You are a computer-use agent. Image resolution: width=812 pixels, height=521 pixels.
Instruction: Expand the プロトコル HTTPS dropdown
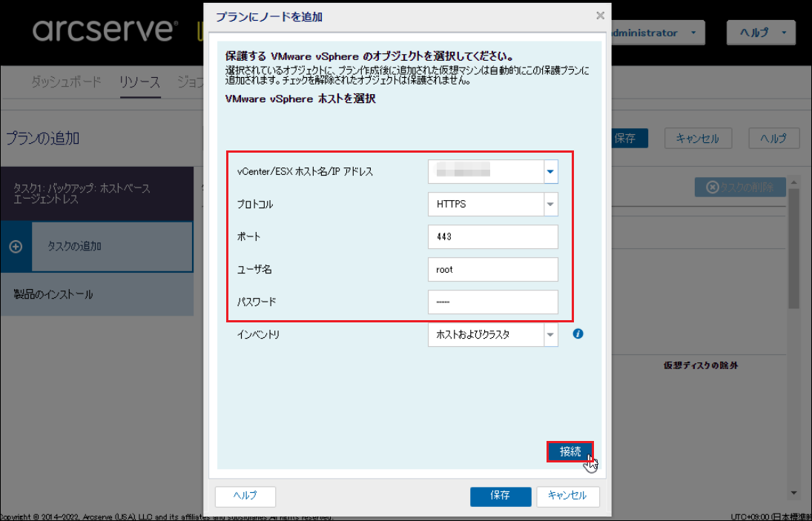pyautogui.click(x=550, y=204)
